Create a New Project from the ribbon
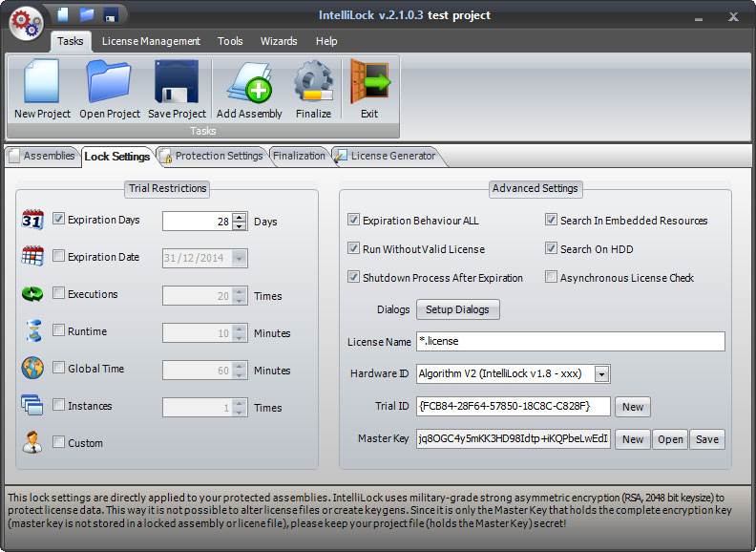The height and width of the screenshot is (552, 756). pyautogui.click(x=42, y=89)
